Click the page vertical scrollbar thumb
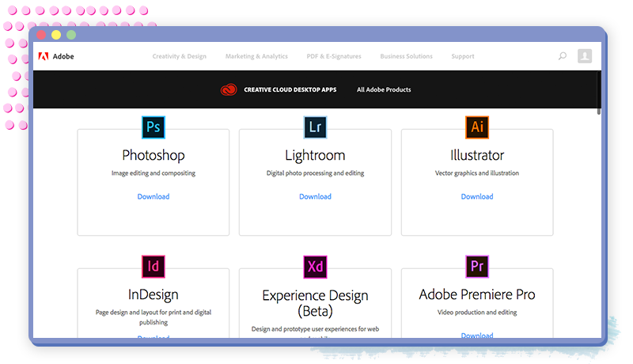 coord(599,93)
